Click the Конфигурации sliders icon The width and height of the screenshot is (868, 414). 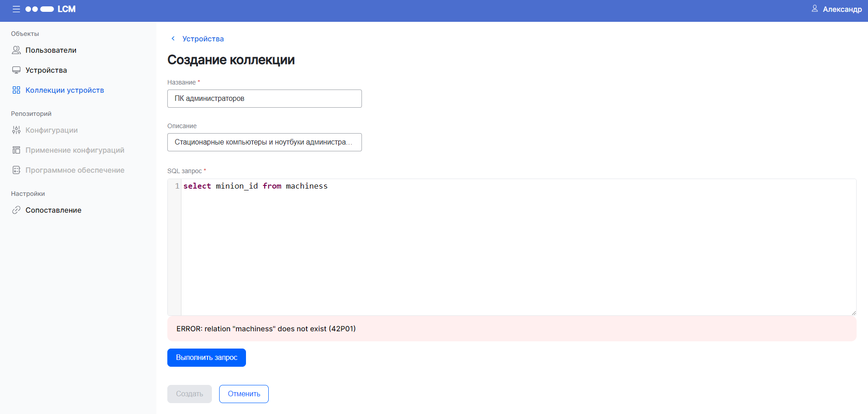16,130
